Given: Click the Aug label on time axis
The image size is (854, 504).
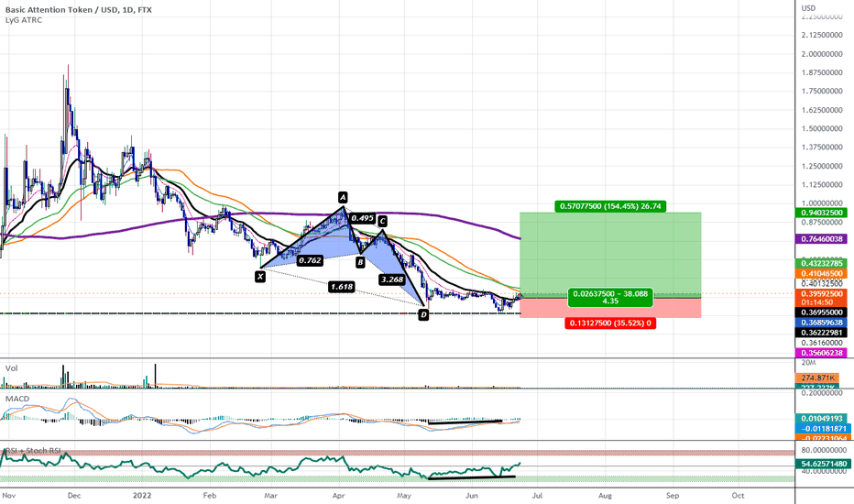Looking at the screenshot, I should point(605,495).
